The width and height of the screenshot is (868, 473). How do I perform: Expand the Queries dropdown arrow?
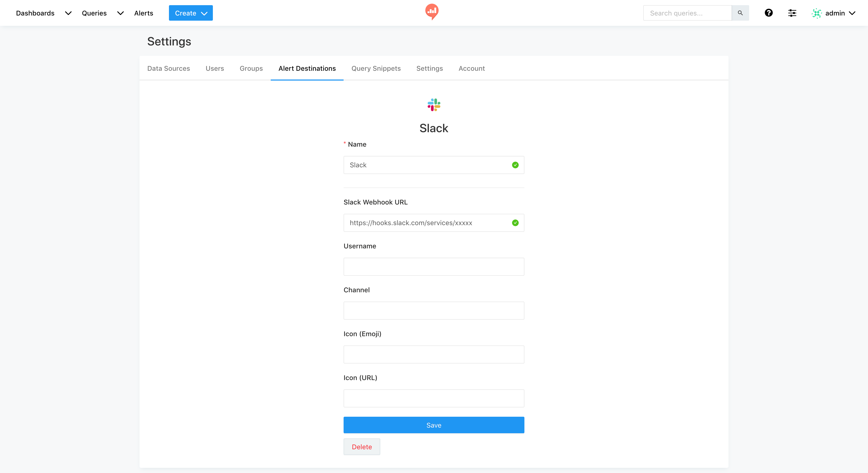(x=120, y=13)
